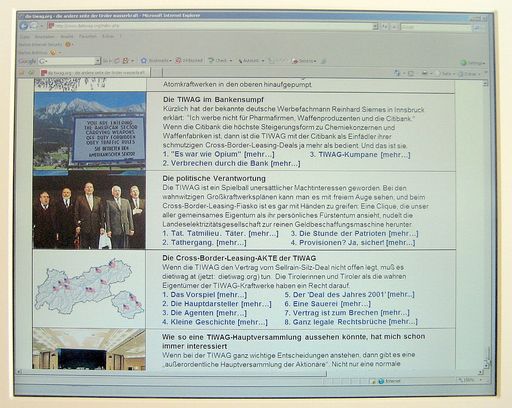Open the Bearbeiten menu
Viewport: 512px width, 408px height.
pyautogui.click(x=45, y=36)
